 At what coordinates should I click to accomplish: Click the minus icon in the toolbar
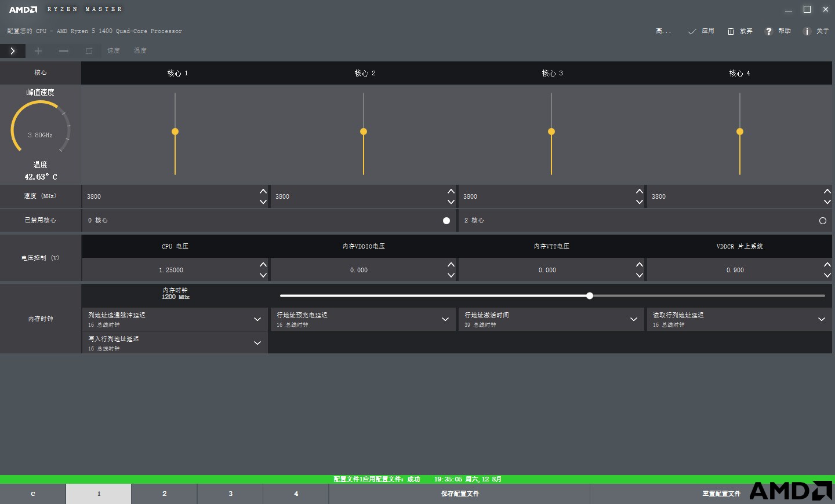[64, 51]
